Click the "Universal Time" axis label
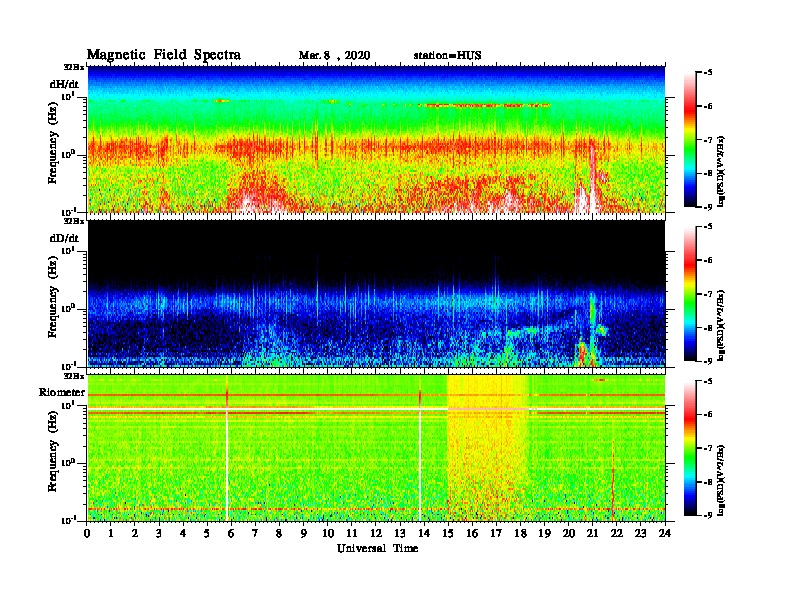This screenshot has width=792, height=612. (377, 548)
